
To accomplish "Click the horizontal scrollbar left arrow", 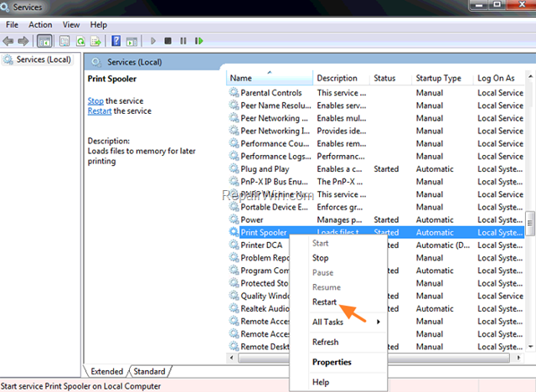I will tap(232, 358).
